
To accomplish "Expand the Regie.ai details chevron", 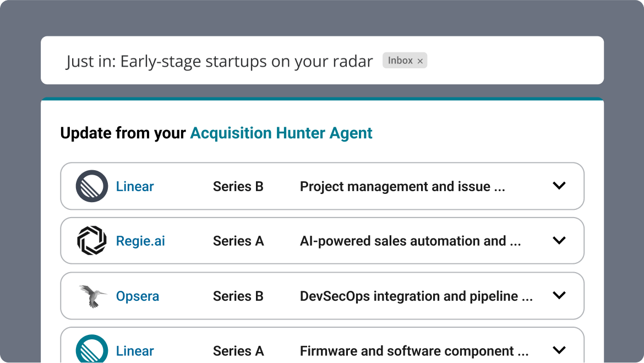I will click(559, 241).
